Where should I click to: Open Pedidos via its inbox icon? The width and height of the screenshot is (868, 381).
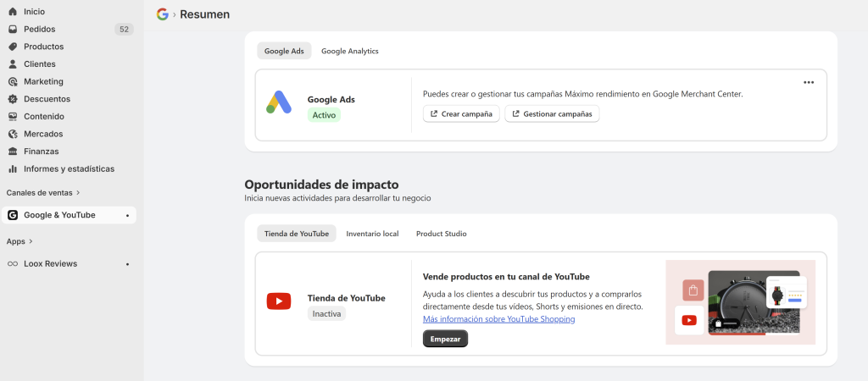[x=13, y=29]
